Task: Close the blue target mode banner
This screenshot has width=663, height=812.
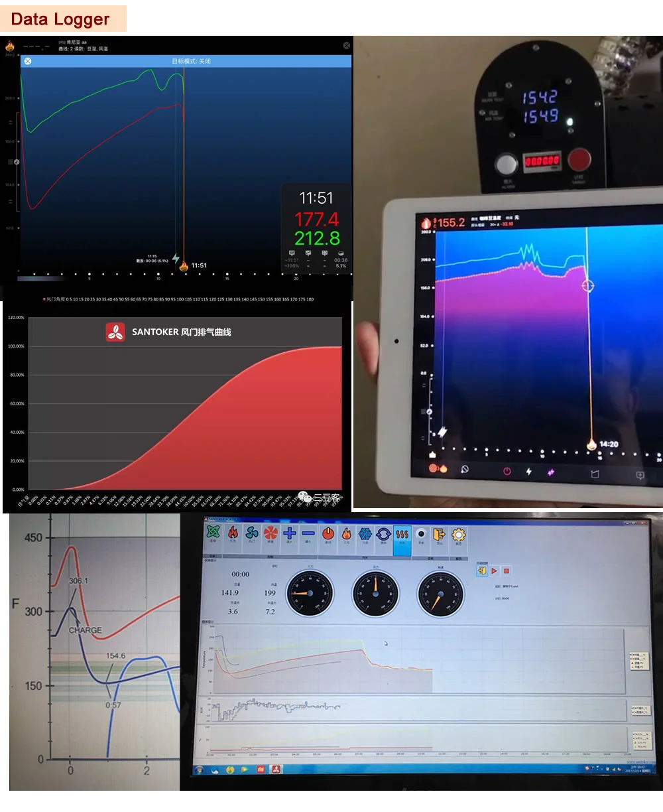Action: [x=27, y=61]
